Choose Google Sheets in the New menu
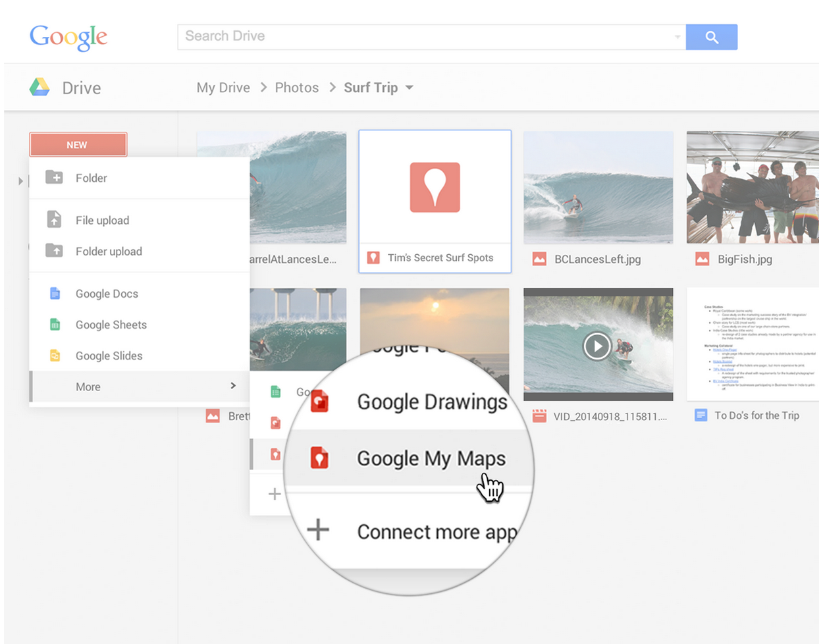This screenshot has height=644, width=823. 140,325
